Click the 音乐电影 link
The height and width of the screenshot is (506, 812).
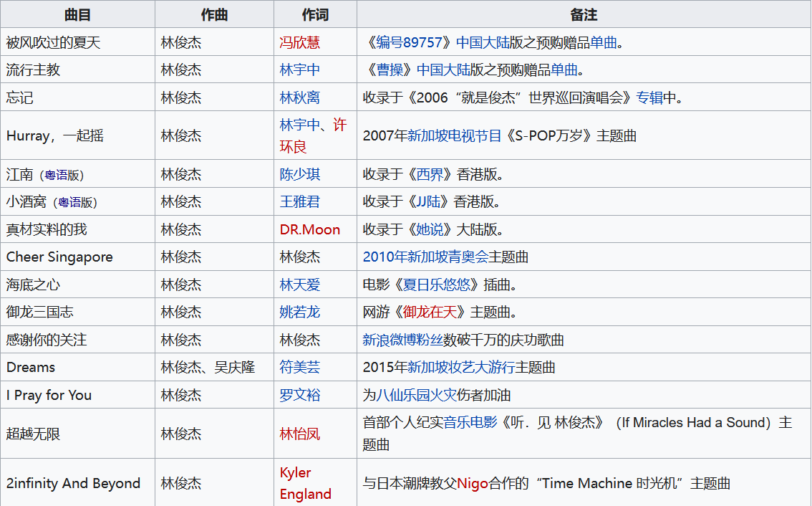470,423
